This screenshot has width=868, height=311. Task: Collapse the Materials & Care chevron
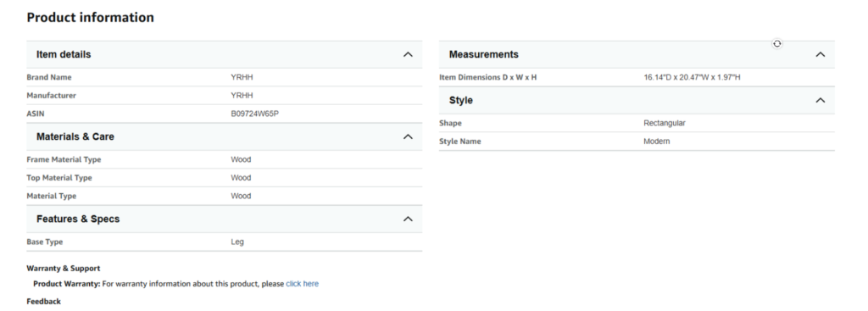click(408, 136)
